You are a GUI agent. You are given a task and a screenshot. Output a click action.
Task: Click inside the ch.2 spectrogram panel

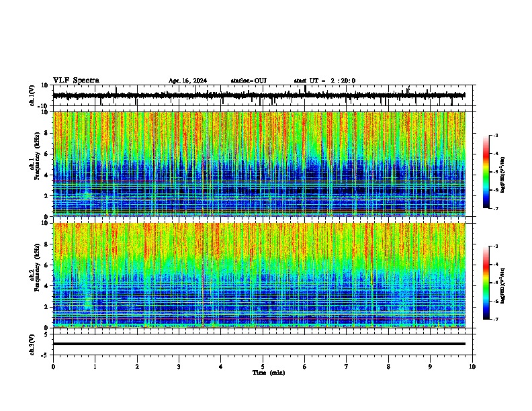click(x=259, y=275)
